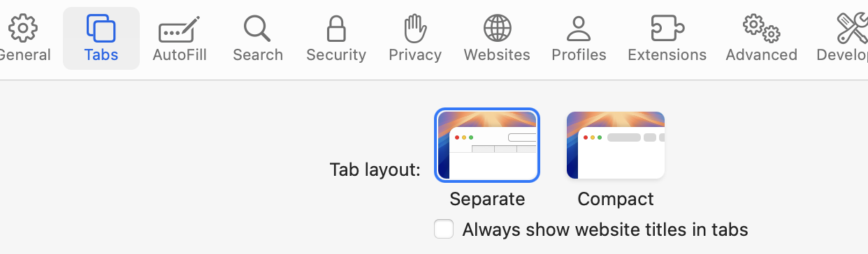Open Profiles person icon
This screenshot has width=868, height=254.
point(579,29)
